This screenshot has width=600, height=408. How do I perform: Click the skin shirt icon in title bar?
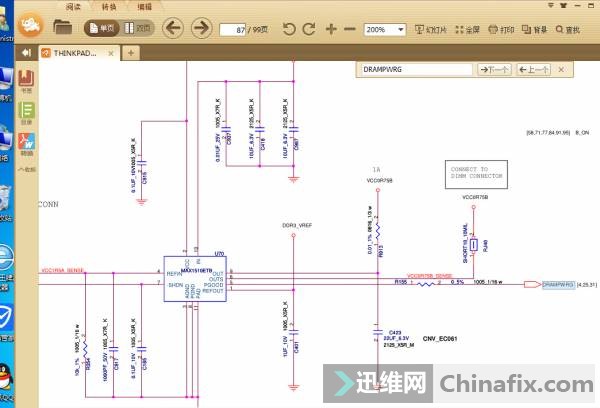[x=563, y=5]
